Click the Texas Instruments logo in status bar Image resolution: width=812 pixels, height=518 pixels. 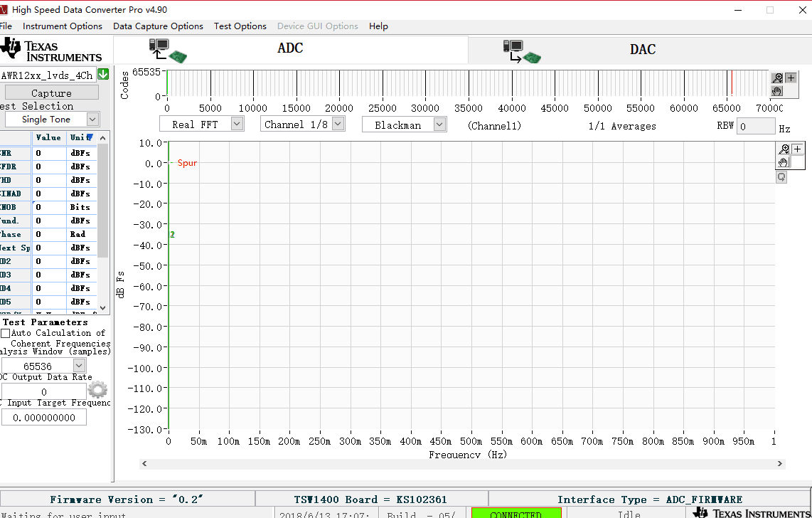(752, 513)
